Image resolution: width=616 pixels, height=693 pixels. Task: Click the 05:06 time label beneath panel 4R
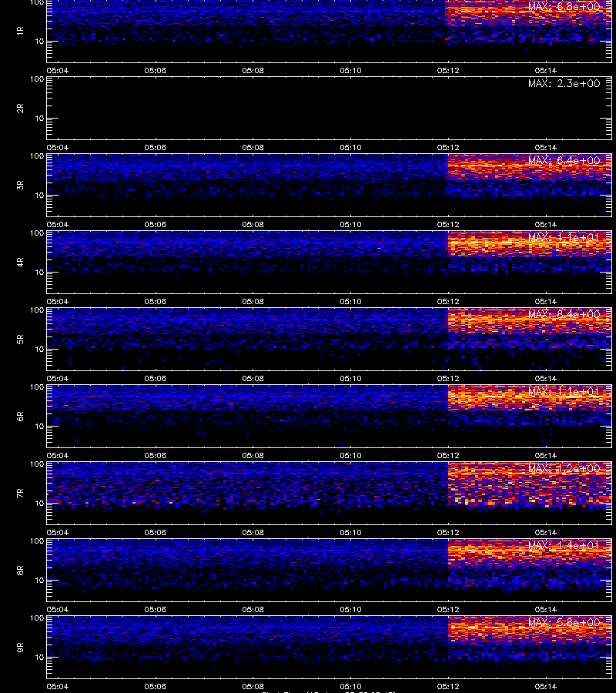pyautogui.click(x=155, y=301)
